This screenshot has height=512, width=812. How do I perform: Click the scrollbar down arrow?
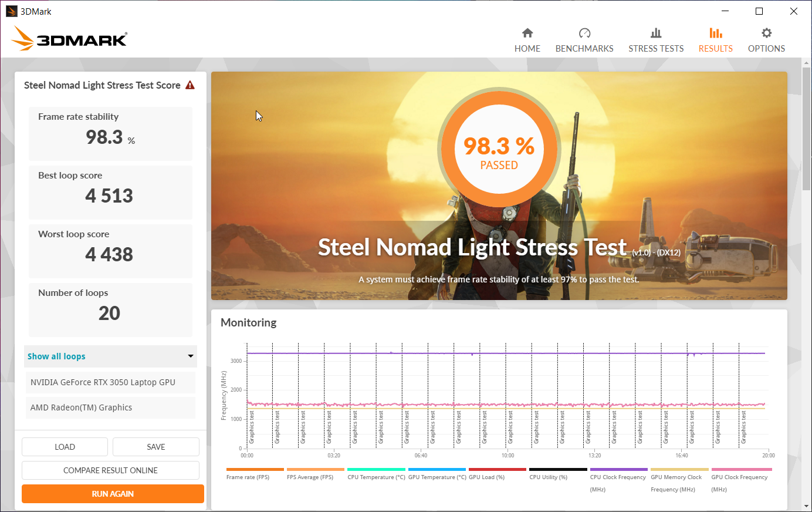[x=807, y=506]
